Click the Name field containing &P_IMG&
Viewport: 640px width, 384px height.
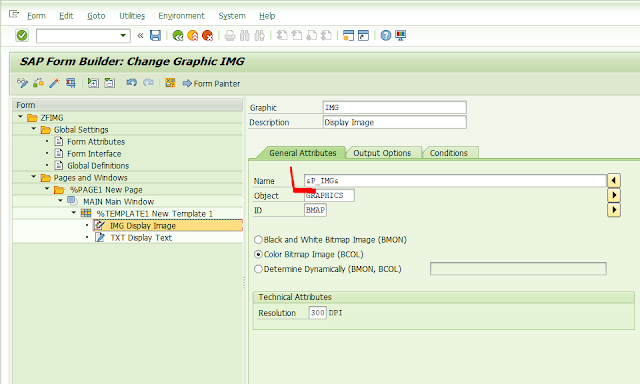point(455,180)
